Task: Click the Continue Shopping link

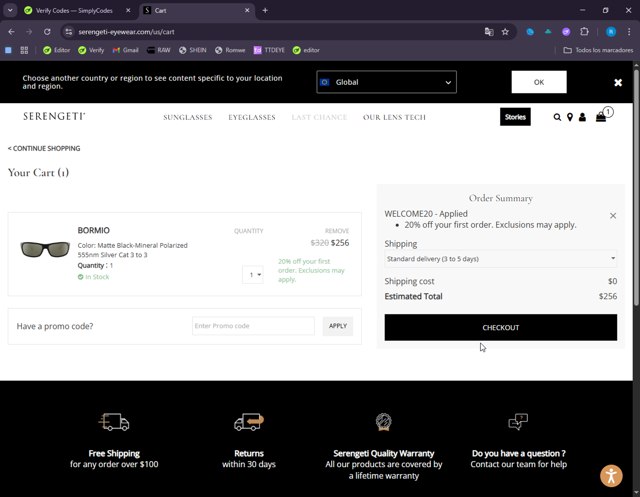Action: (x=44, y=149)
